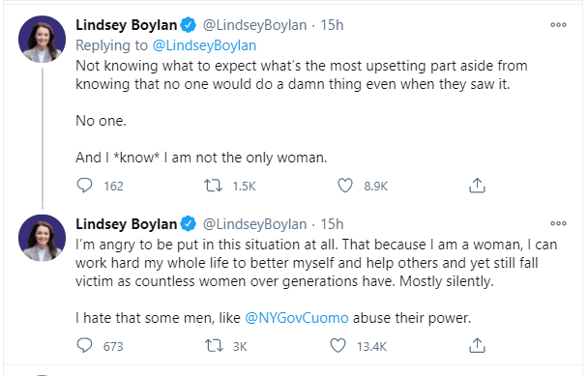Click Lindsey Boylan's name on the first tweet
The width and height of the screenshot is (588, 376).
127,25
